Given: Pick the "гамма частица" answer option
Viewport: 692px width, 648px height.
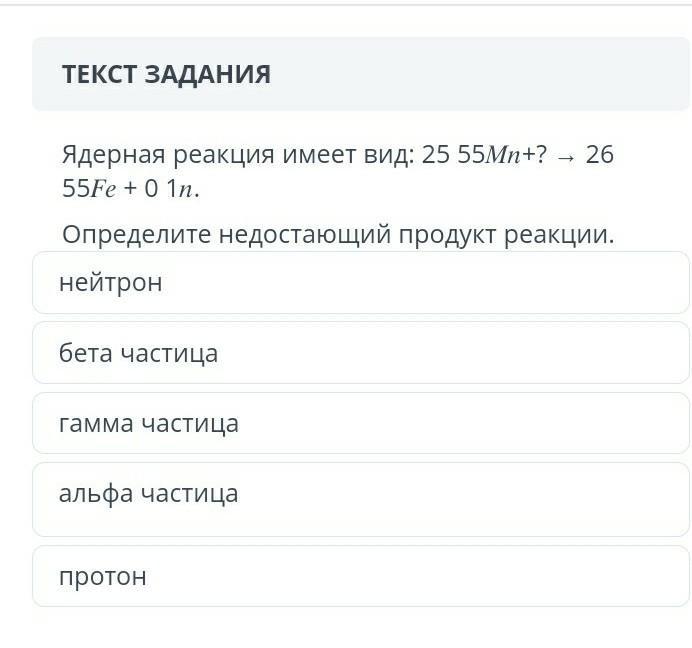Looking at the screenshot, I should click(148, 423).
